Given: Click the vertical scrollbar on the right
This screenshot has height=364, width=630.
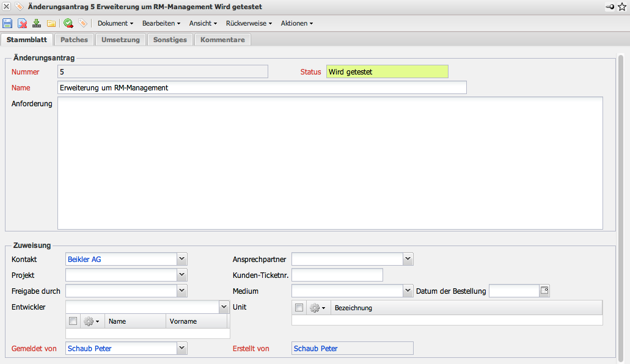Looking at the screenshot, I should point(621,202).
